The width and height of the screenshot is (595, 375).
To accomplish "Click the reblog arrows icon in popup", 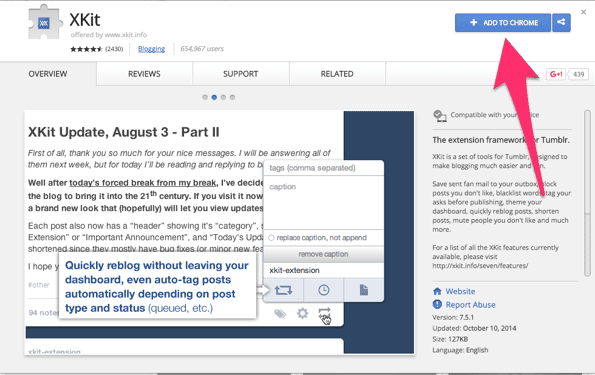I will 283,290.
